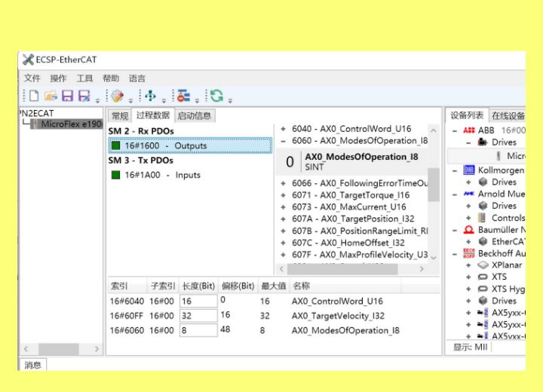Click the edit settings pencil icon

click(x=117, y=96)
